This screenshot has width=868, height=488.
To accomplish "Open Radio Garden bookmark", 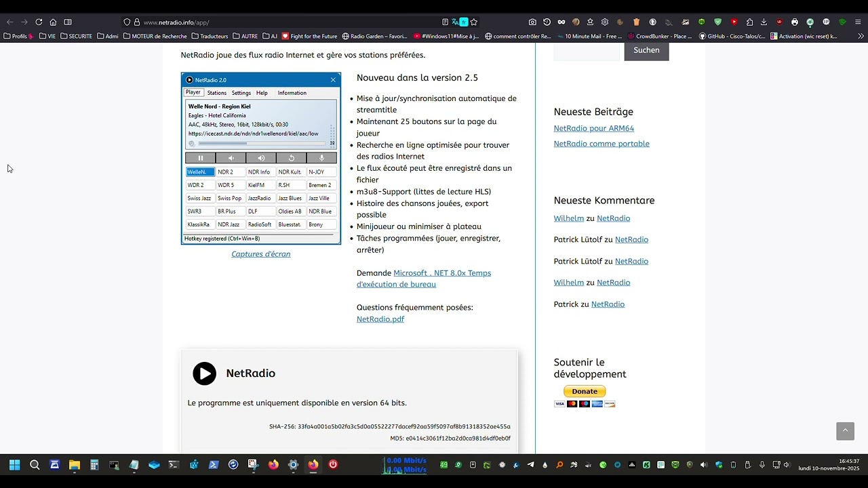I will [375, 36].
